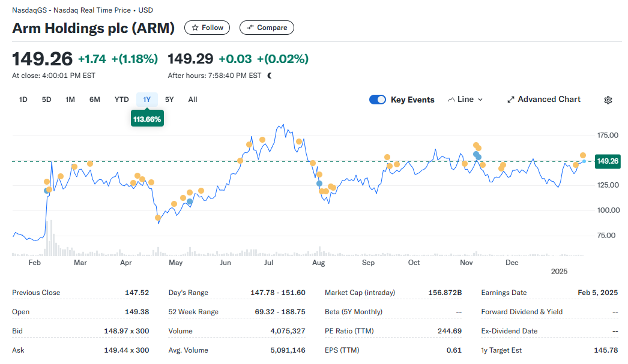Follow Arm Holdings stock
The width and height of the screenshot is (628, 364).
207,28
